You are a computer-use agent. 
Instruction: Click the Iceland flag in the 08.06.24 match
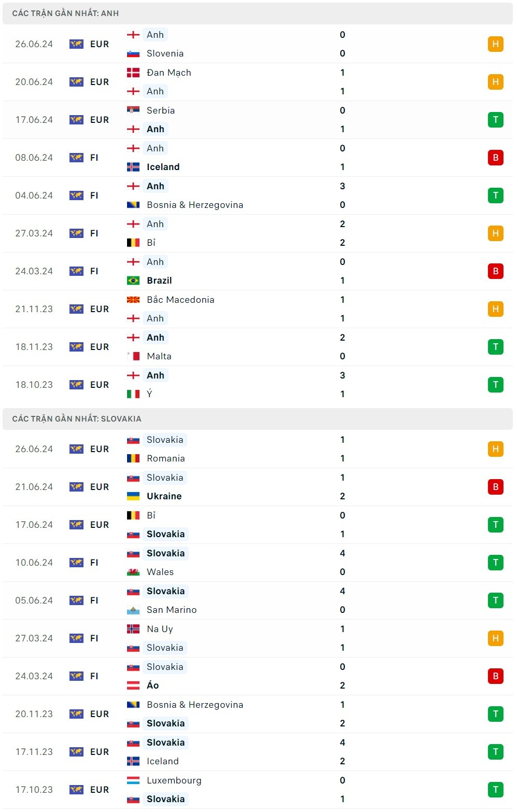click(133, 167)
